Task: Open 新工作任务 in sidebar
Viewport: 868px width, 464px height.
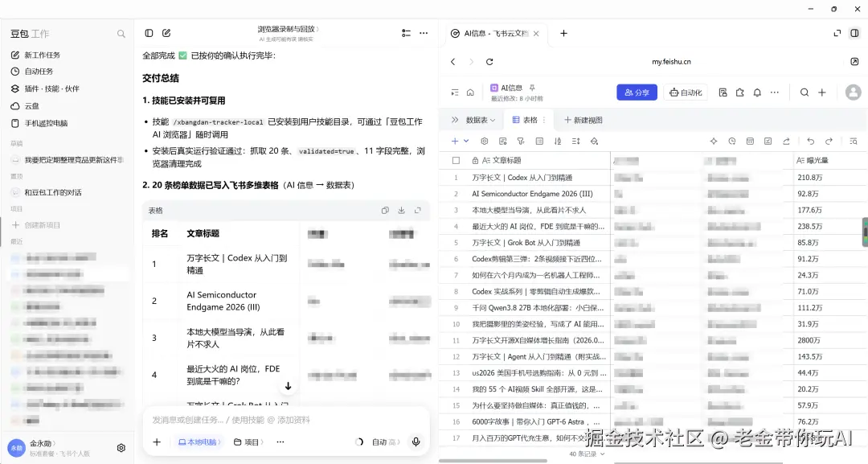Action: tap(42, 55)
